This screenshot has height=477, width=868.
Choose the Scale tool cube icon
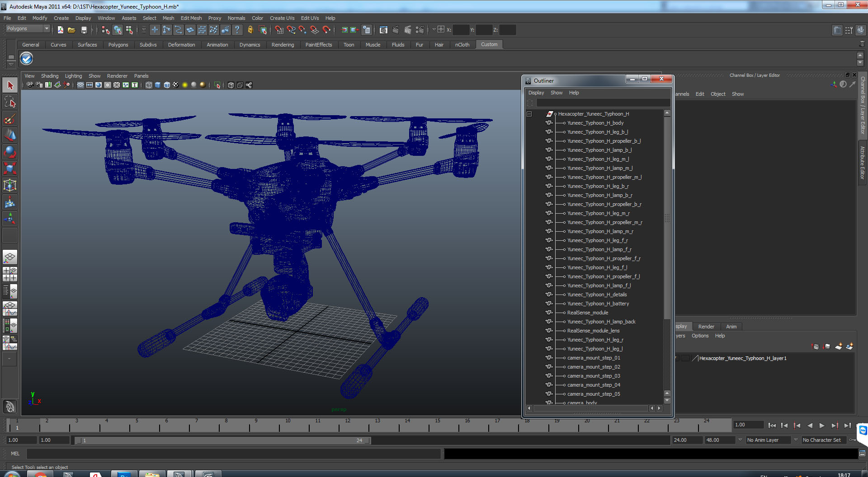[x=10, y=168]
